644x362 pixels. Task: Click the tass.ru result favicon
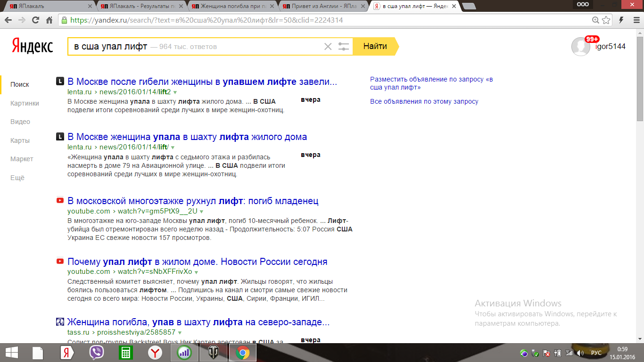[60, 322]
